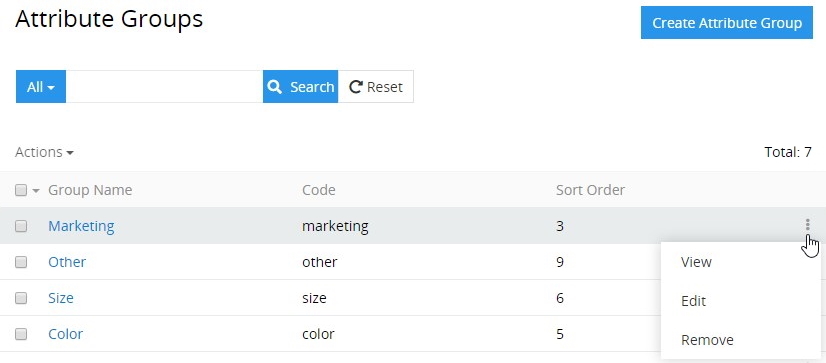The width and height of the screenshot is (826, 363).
Task: Sort by Sort Order column header
Action: coord(590,190)
